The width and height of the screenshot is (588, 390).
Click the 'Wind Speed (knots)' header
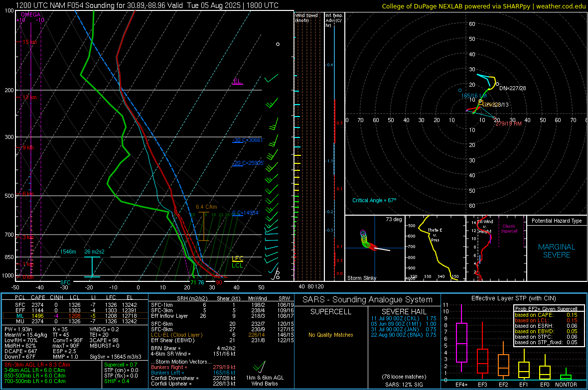coord(306,17)
